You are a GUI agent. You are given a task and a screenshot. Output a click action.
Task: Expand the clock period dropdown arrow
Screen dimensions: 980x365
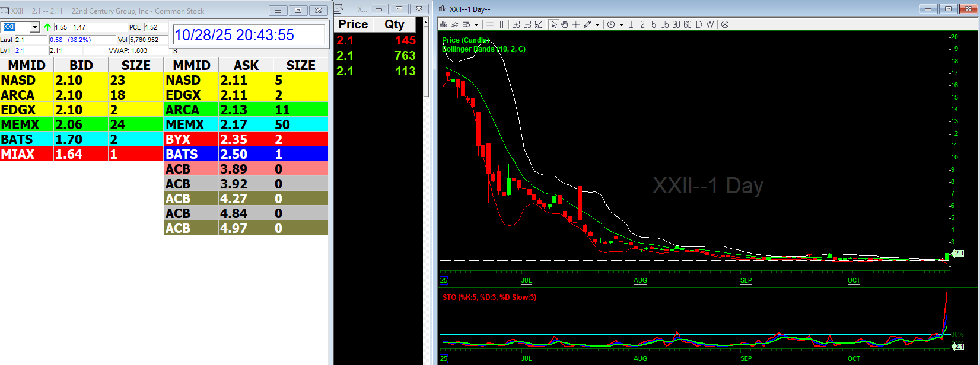tap(621, 25)
